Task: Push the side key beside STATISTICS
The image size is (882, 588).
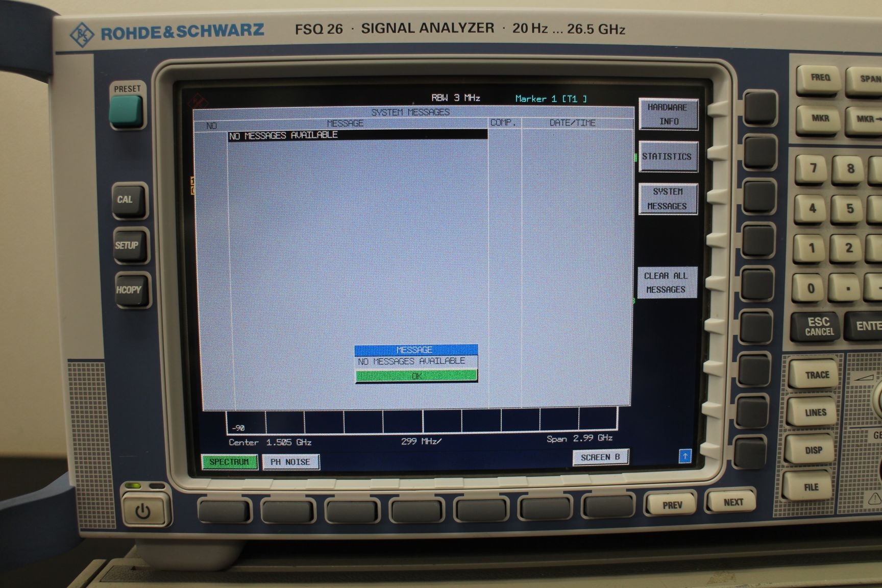Action: 759,152
